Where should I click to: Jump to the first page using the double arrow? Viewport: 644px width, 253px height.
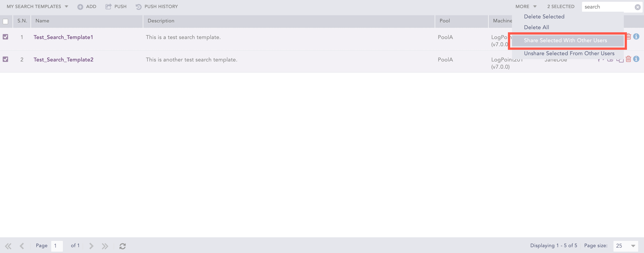pos(8,246)
